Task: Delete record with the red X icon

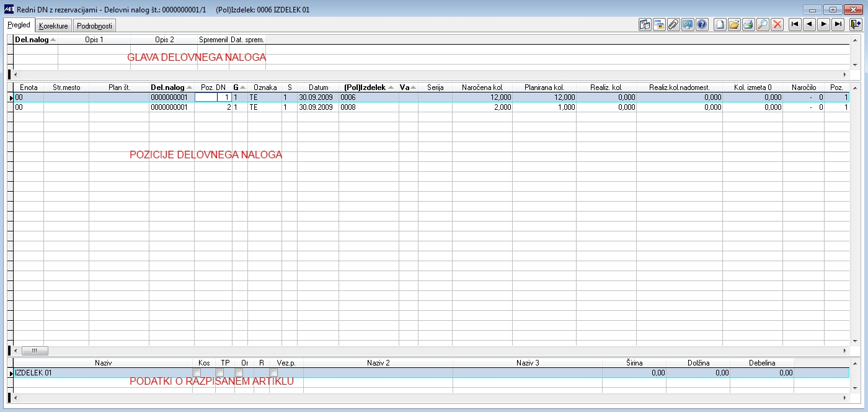Action: tap(777, 25)
